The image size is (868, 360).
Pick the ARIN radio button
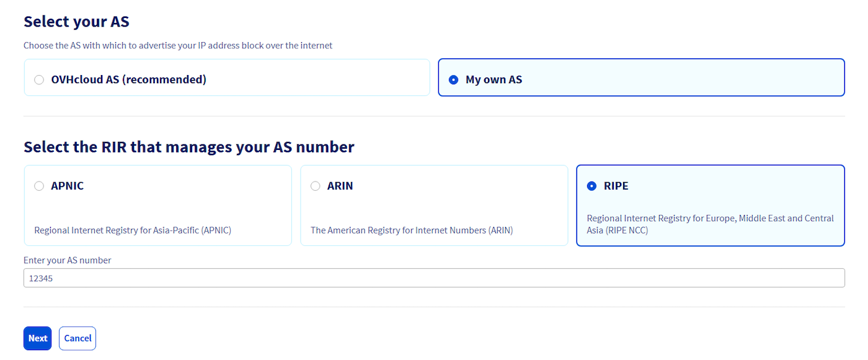coord(316,186)
